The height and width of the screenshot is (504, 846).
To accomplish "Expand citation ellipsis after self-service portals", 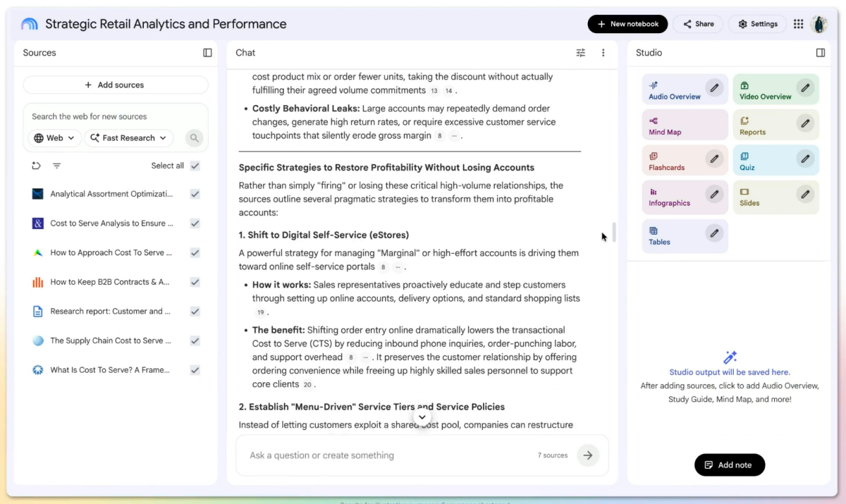I will pyautogui.click(x=398, y=267).
